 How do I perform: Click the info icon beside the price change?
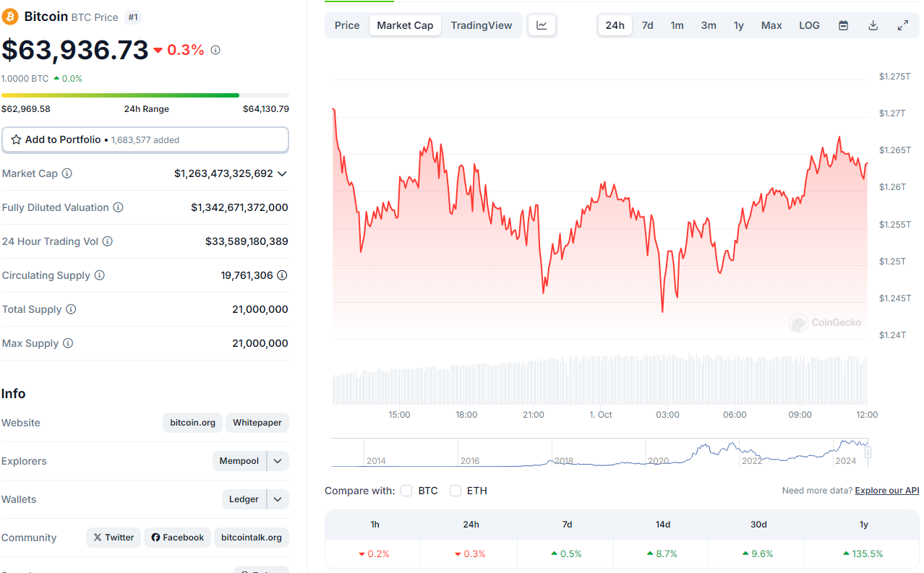tap(215, 50)
